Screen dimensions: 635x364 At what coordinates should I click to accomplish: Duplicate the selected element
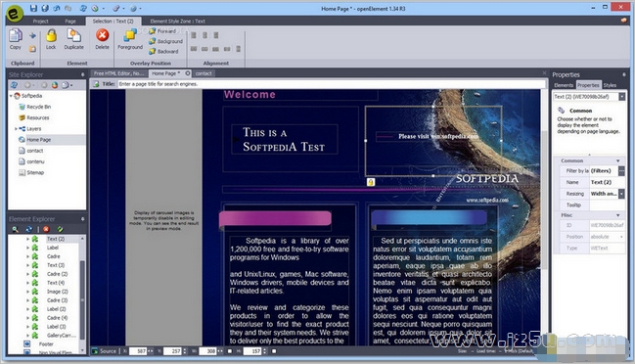73,39
